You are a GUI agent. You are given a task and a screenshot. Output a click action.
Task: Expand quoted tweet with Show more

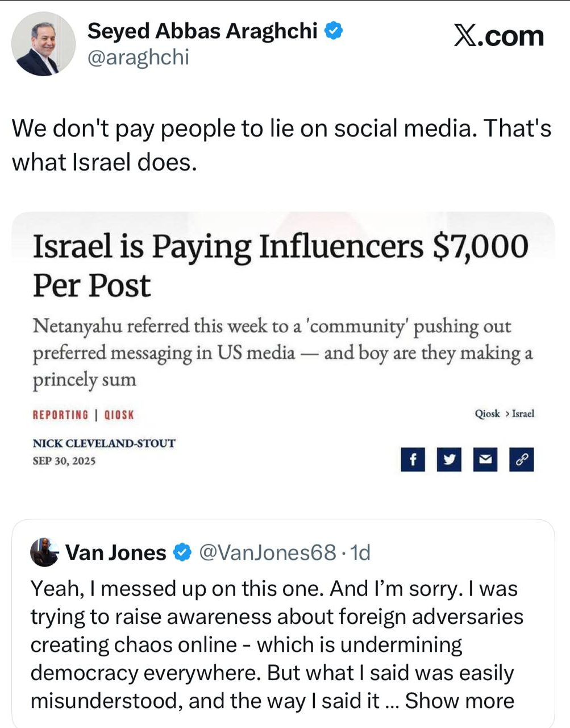click(459, 701)
